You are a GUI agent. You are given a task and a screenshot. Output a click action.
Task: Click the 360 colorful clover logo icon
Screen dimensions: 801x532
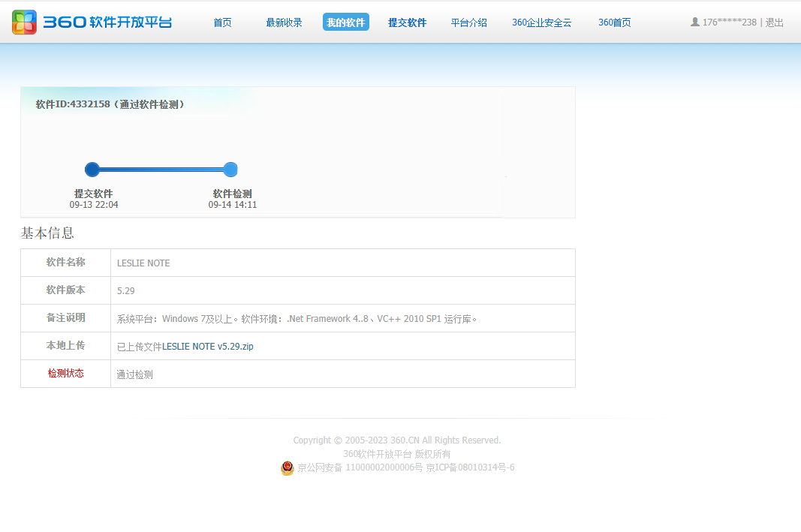[x=24, y=22]
